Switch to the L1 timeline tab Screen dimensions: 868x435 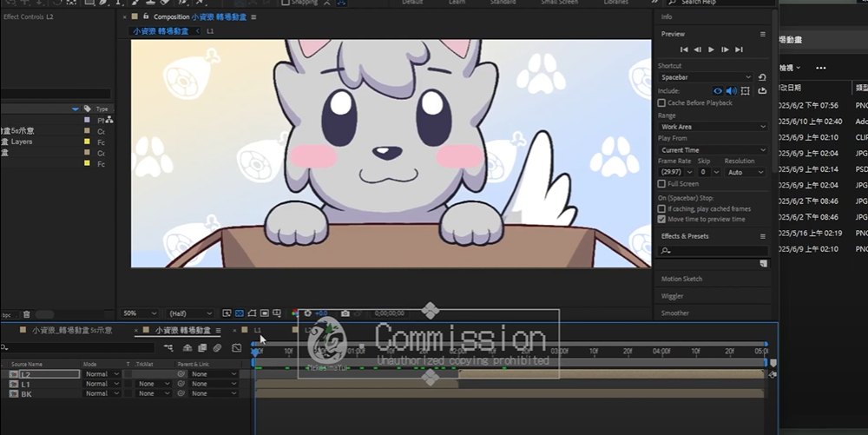click(257, 330)
